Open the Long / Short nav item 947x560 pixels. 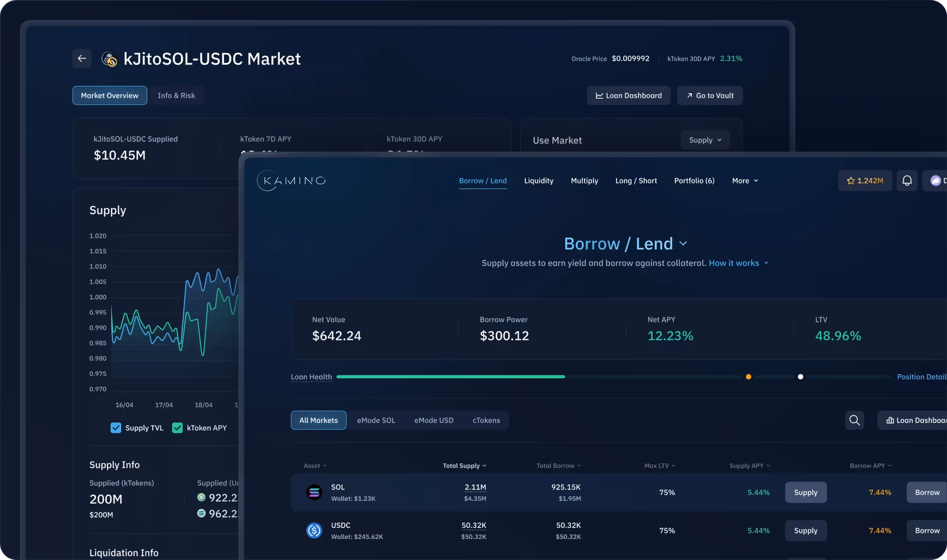636,181
